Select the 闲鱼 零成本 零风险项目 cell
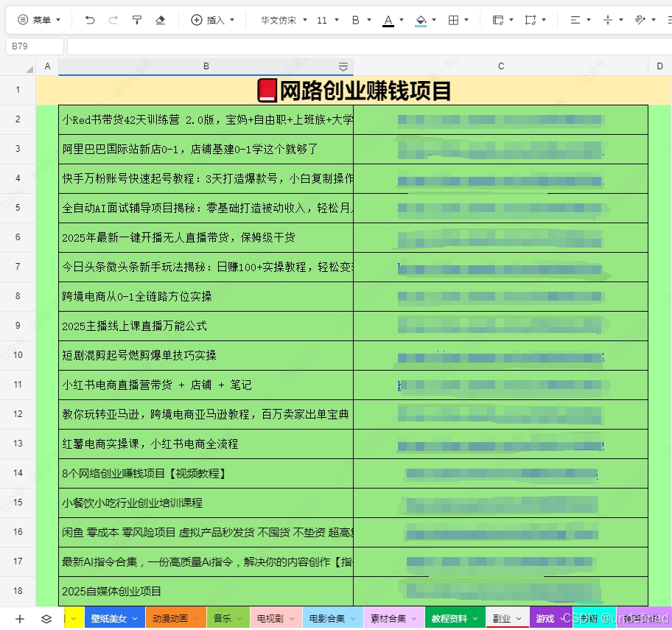This screenshot has width=672, height=630. (206, 532)
